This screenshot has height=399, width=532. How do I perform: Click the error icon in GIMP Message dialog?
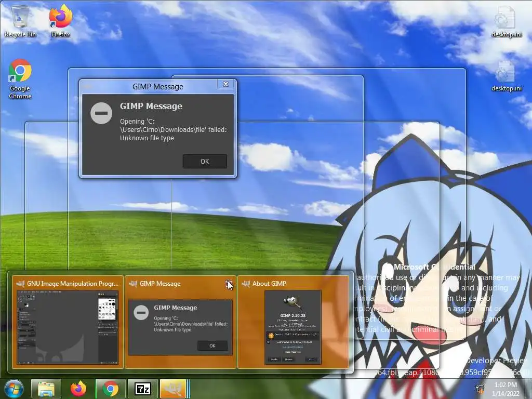101,113
